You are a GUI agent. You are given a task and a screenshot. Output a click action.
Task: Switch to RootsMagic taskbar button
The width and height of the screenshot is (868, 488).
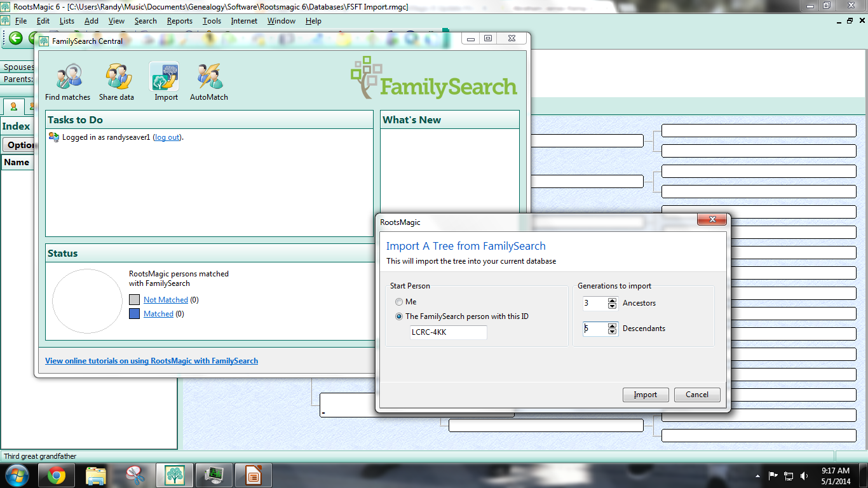[174, 475]
